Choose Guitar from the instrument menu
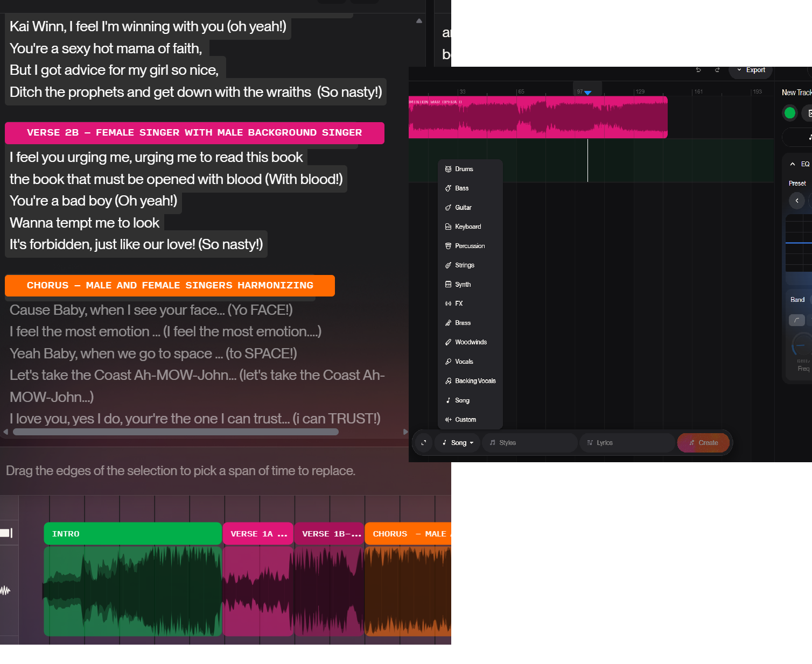 [x=470, y=208]
